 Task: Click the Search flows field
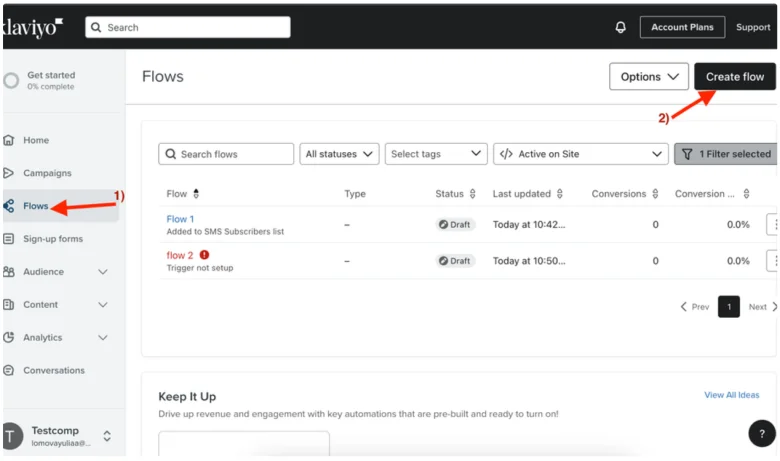[x=226, y=154]
